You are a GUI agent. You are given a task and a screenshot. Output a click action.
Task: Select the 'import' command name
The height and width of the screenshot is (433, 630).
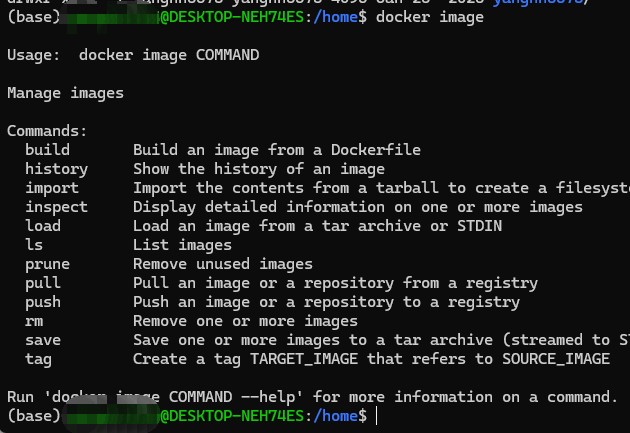pos(52,188)
